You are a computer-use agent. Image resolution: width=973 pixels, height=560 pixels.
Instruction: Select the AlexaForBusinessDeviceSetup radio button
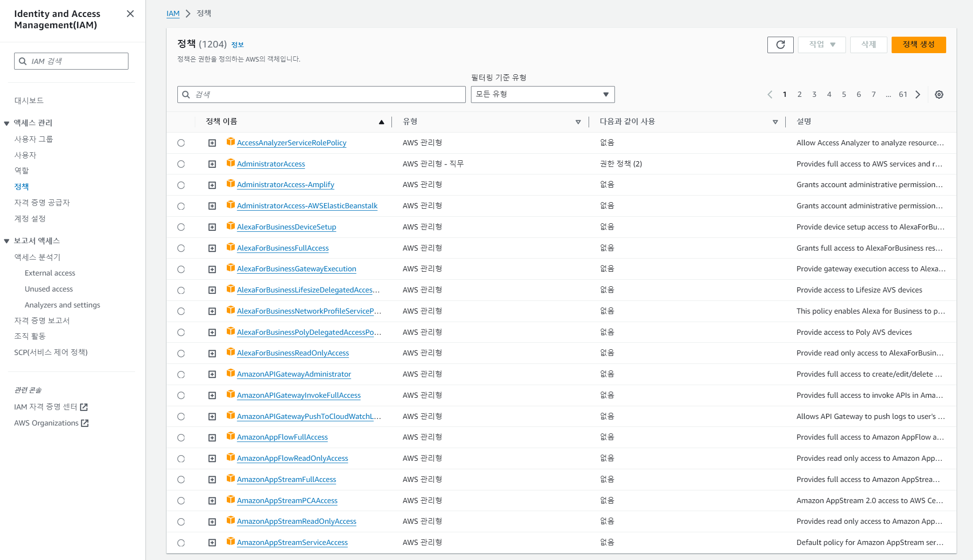click(181, 227)
